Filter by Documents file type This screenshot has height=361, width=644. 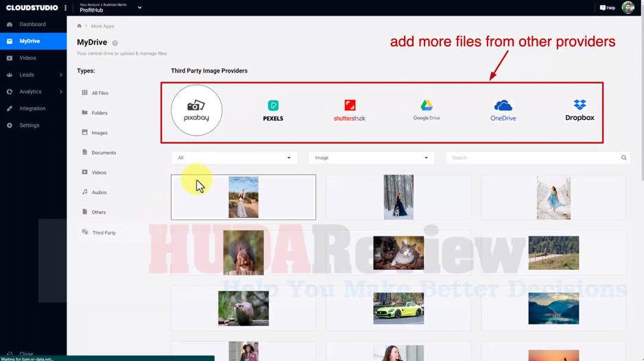pos(104,153)
